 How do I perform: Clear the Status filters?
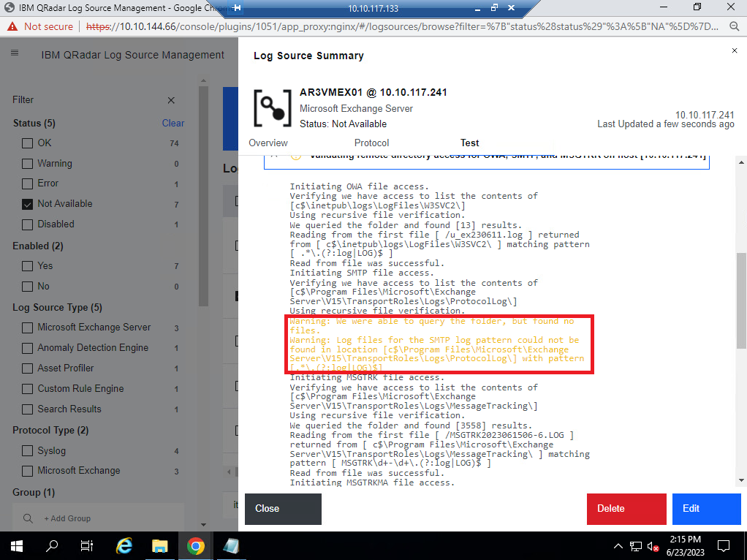click(x=173, y=123)
